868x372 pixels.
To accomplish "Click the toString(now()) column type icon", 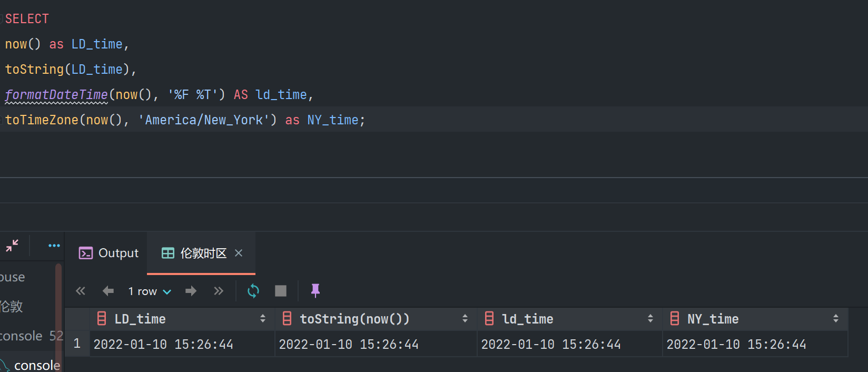I will (x=287, y=319).
